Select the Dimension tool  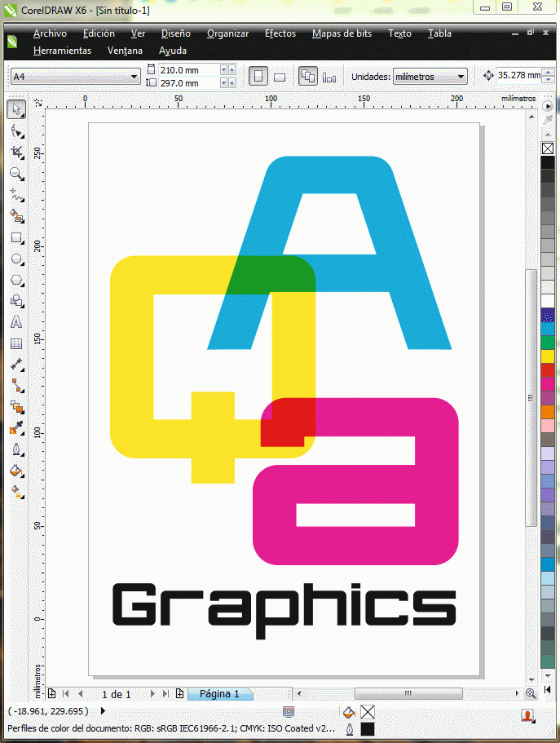16,365
